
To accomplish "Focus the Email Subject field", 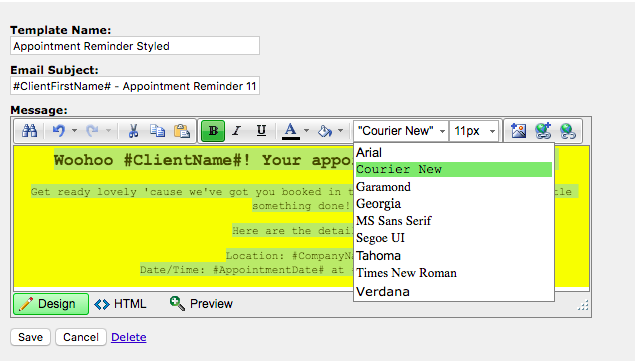I will [x=135, y=86].
